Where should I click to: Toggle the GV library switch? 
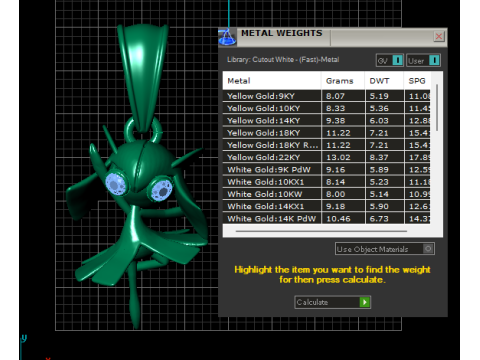click(390, 60)
